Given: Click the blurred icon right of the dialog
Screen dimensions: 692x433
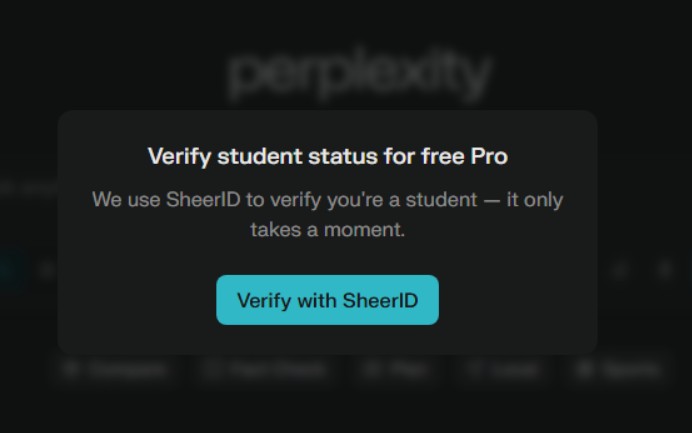Looking at the screenshot, I should [x=621, y=270].
